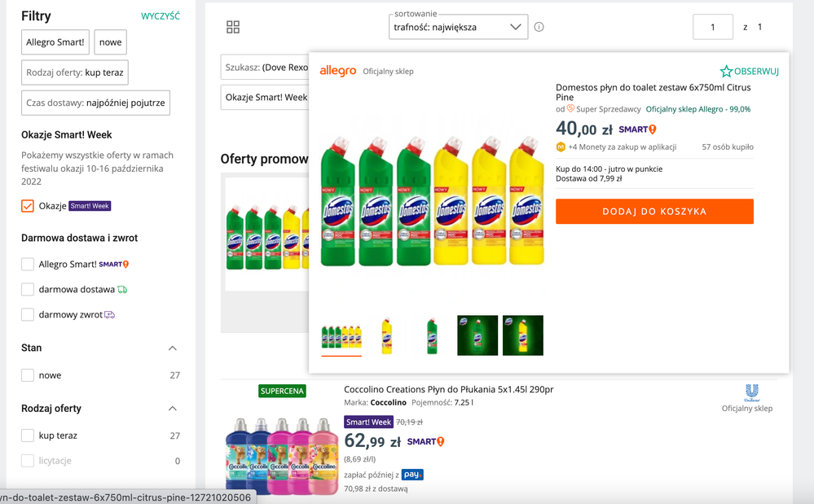Click the sorting info icon
The height and width of the screenshot is (504, 814).
point(539,27)
